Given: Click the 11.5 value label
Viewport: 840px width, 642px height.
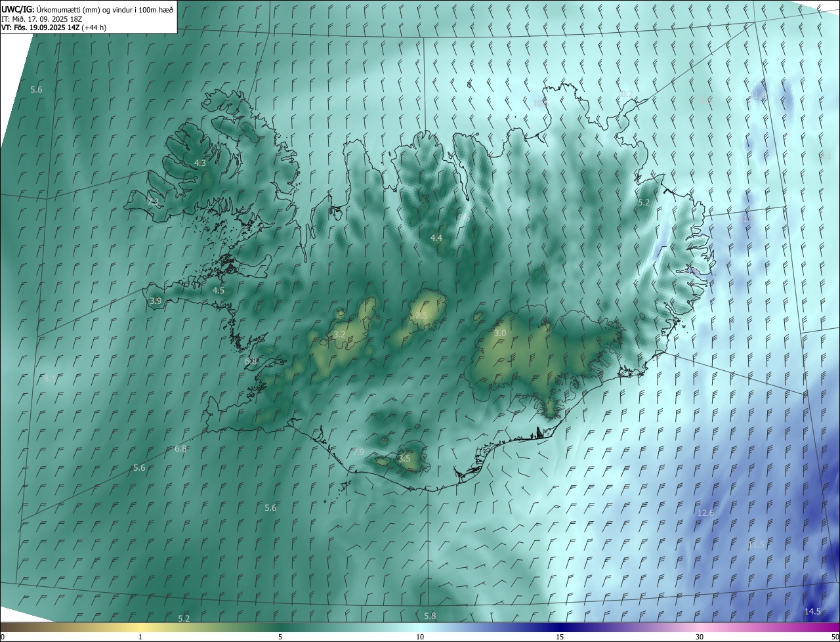Looking at the screenshot, I should (756, 545).
